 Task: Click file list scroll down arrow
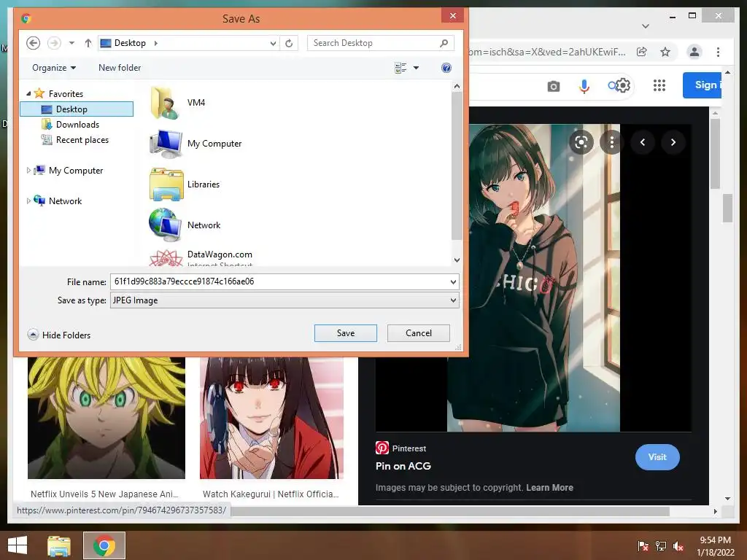click(457, 260)
